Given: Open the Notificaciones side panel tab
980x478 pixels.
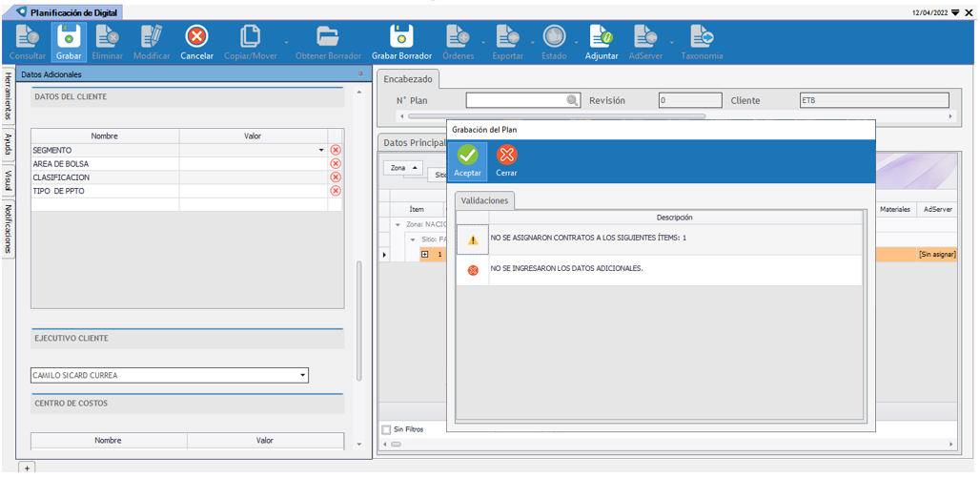Looking at the screenshot, I should (x=8, y=229).
